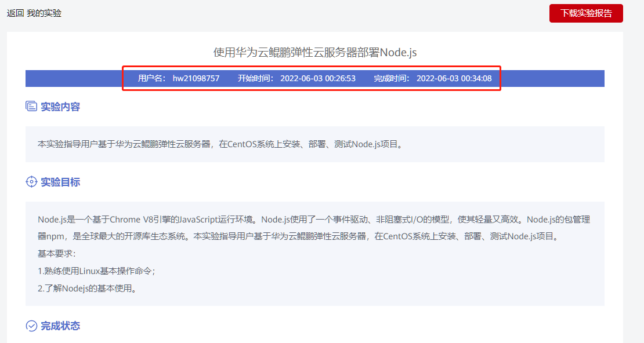The height and width of the screenshot is (343, 644).
Task: Click requirement 2.了解Nodejs的基本使用
Action: point(88,289)
